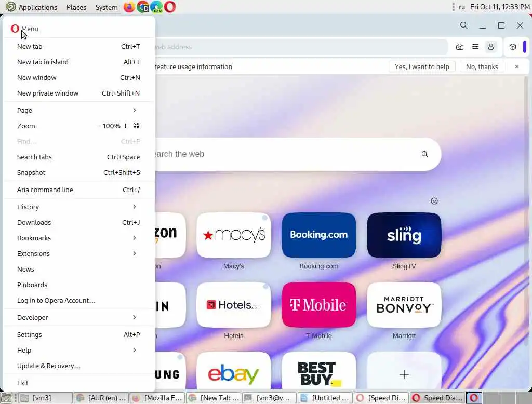The image size is (532, 404).
Task: Choose Snapshot from the menu
Action: [x=79, y=172]
